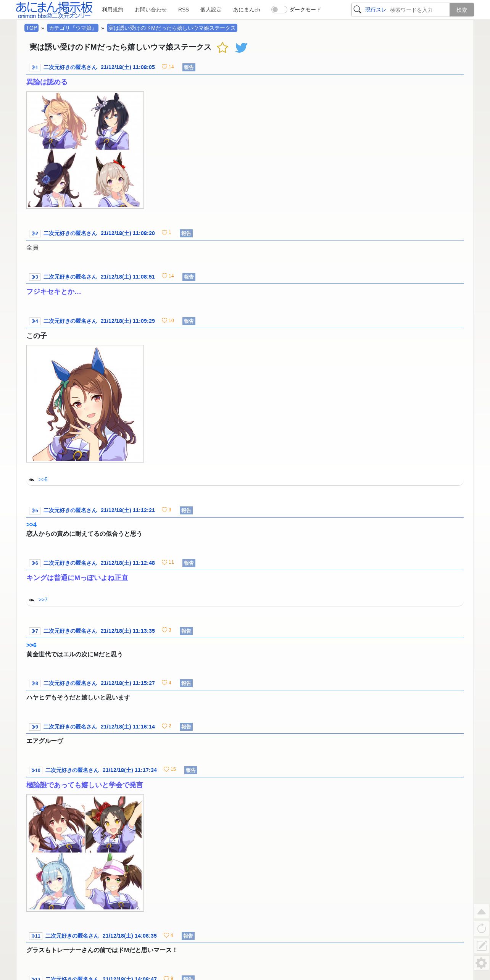
Task: Toggle the ダークモード switch
Action: (x=279, y=10)
